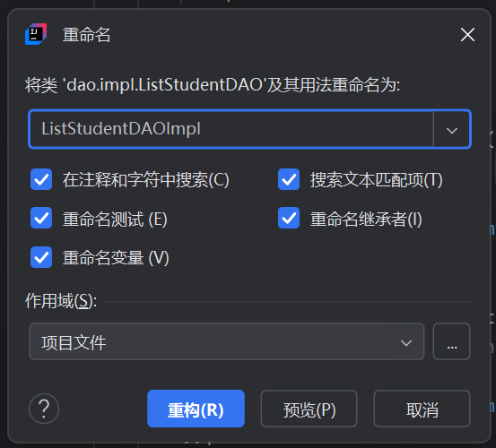
Task: Click the 作用域(S) label
Action: (61, 301)
